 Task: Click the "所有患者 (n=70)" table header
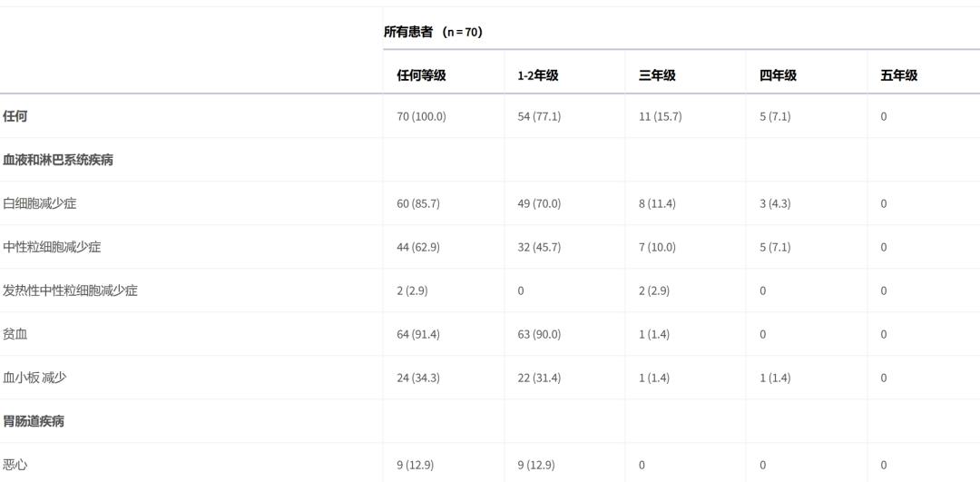click(433, 32)
